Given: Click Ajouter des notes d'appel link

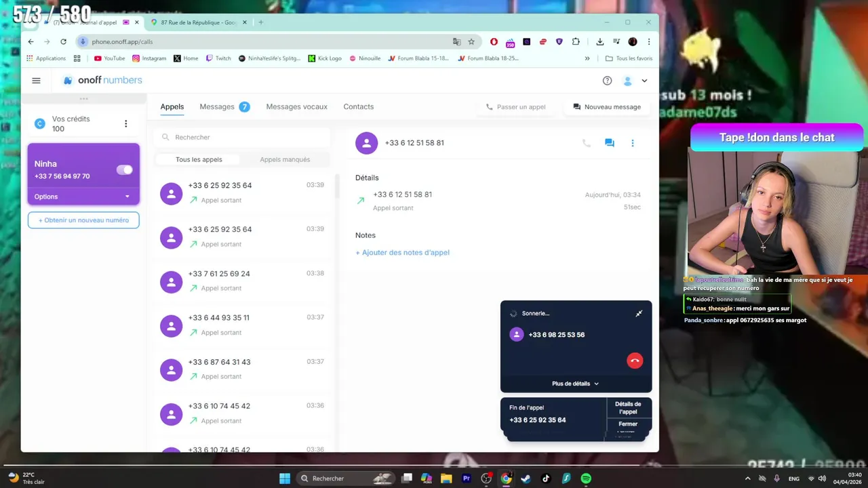Looking at the screenshot, I should coord(402,252).
